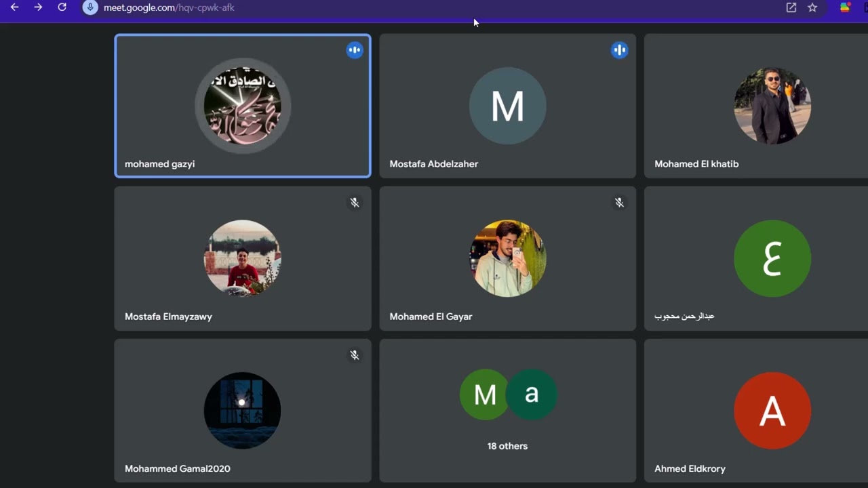This screenshot has height=488, width=868.
Task: Select Mostafa Elmayzawy's profile photo
Action: tap(243, 258)
